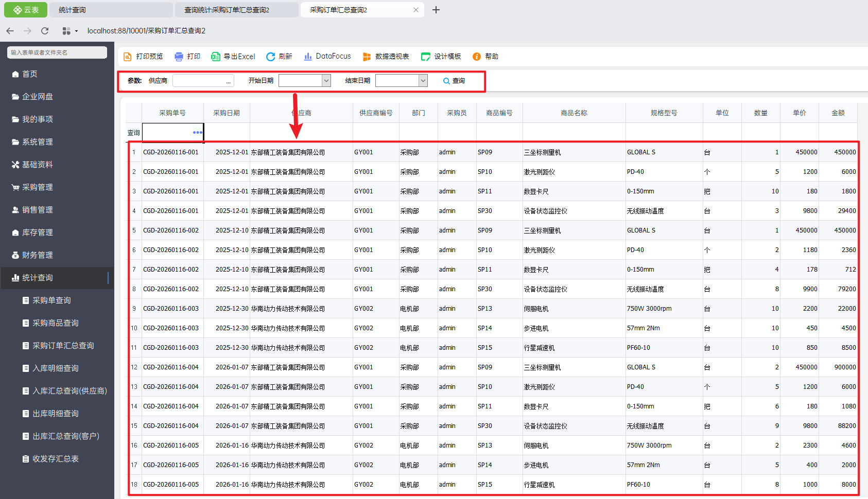This screenshot has width=868, height=499.
Task: Open 收发存汇总表 report link
Action: 55,459
